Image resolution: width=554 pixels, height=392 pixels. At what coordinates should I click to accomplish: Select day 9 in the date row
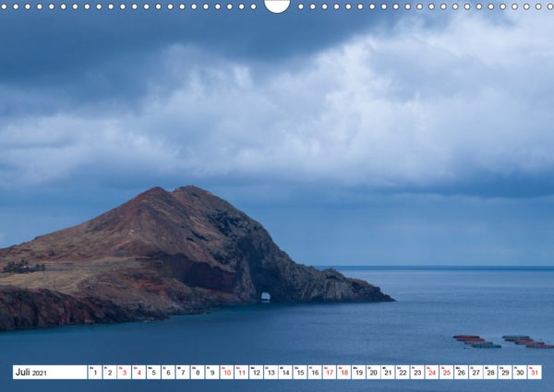click(x=212, y=373)
